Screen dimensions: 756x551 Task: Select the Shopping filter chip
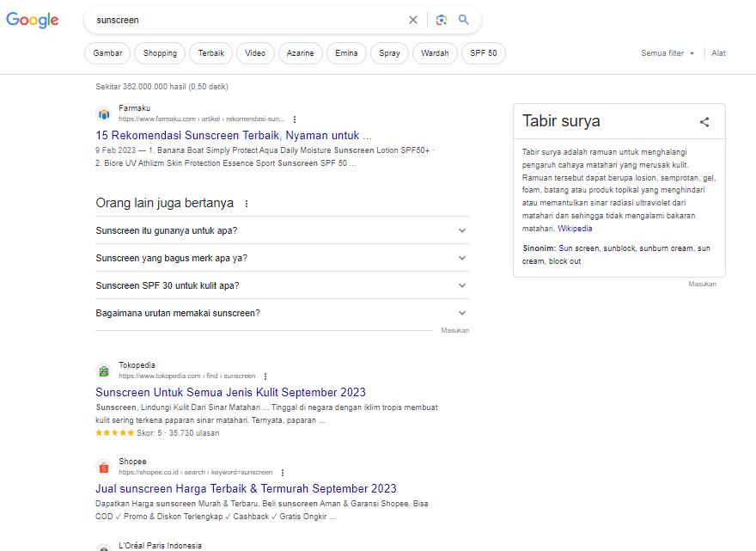(x=160, y=53)
